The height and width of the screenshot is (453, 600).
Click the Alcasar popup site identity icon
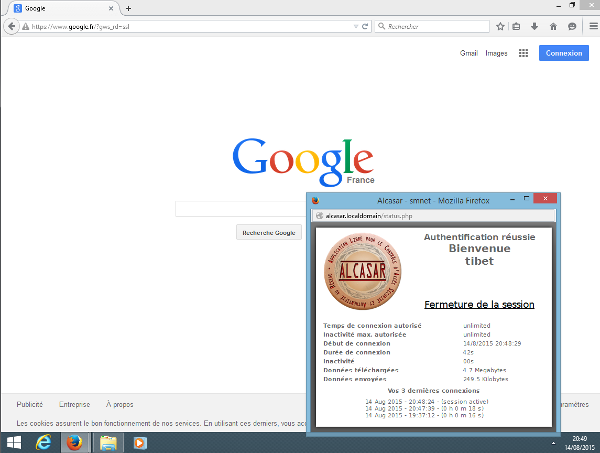point(320,216)
